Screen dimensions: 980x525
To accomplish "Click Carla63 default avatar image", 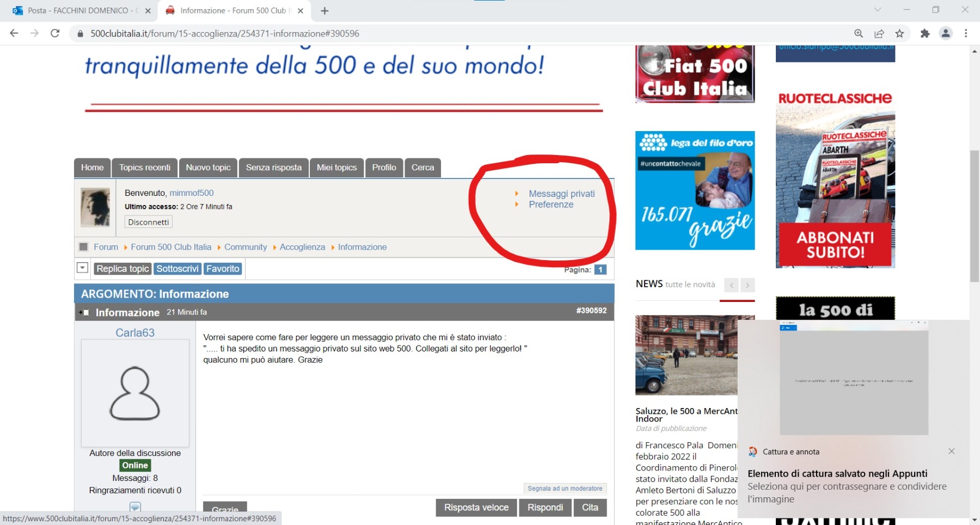I will [135, 393].
